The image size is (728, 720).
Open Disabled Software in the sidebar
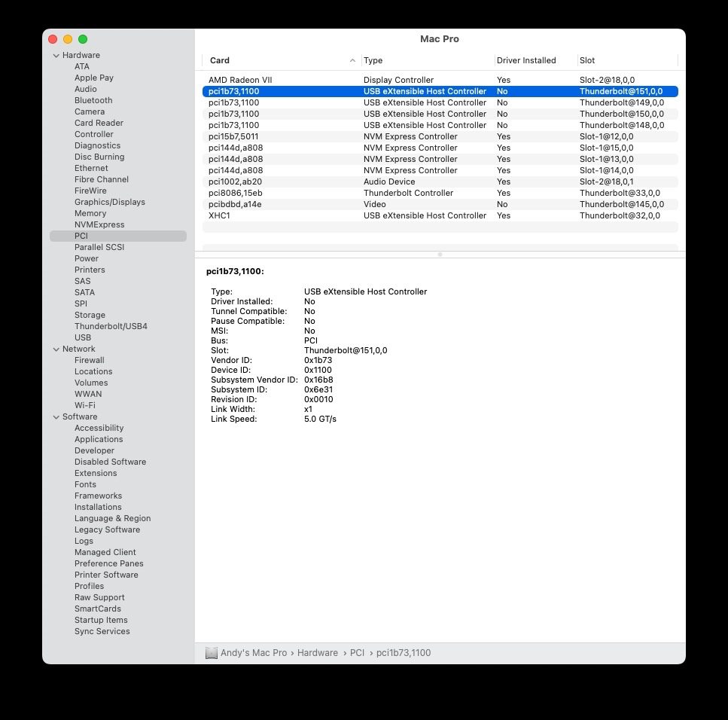(110, 462)
